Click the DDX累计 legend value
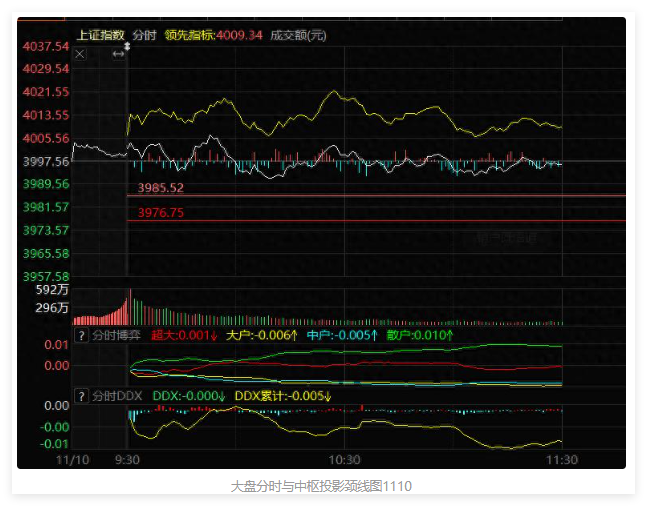 [x=283, y=396]
